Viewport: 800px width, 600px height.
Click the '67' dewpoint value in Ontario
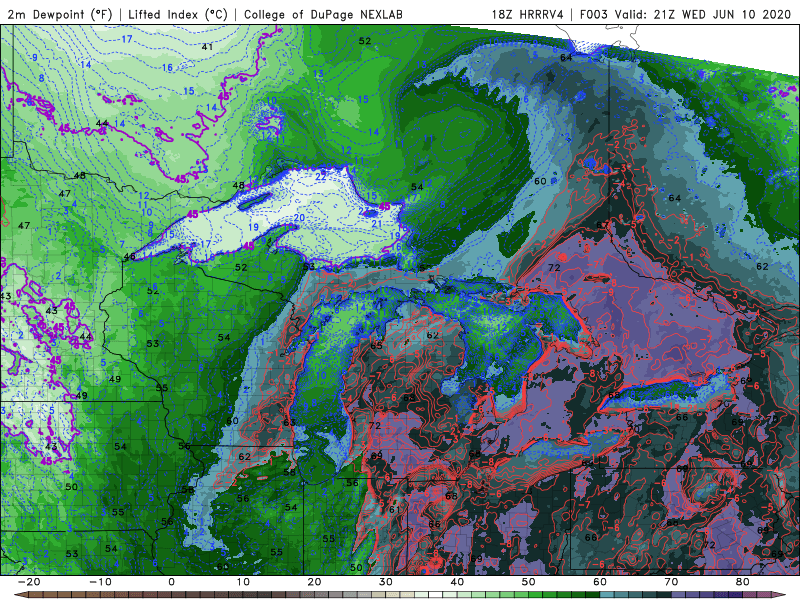click(602, 225)
